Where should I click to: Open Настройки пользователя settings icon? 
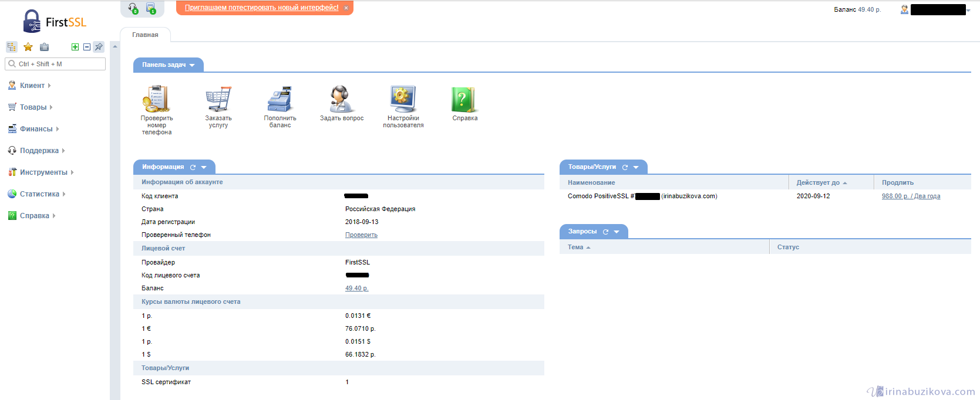[x=403, y=99]
